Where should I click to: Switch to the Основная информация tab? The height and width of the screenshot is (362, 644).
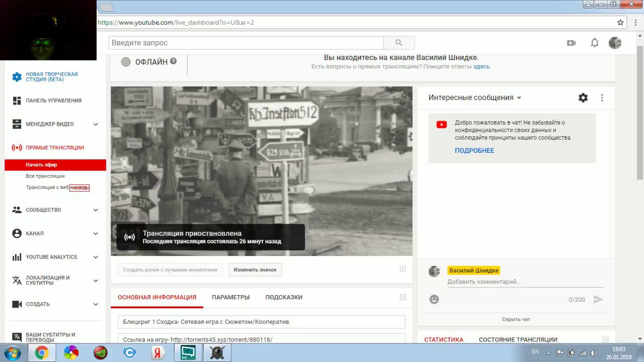[x=157, y=297]
